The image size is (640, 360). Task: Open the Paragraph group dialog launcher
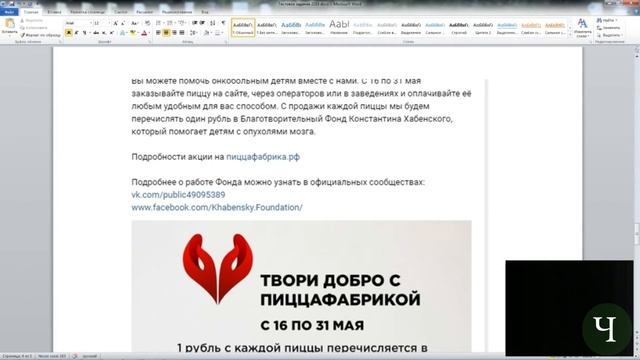point(227,42)
